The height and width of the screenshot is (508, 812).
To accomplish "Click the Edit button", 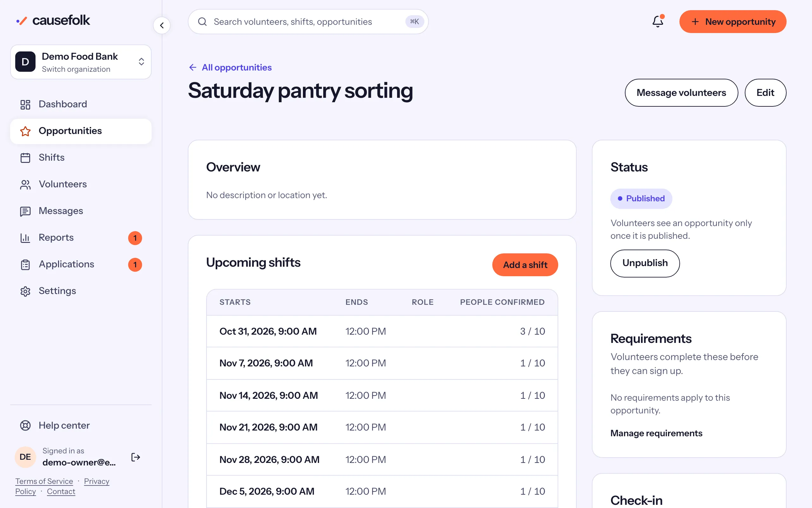I will point(765,93).
